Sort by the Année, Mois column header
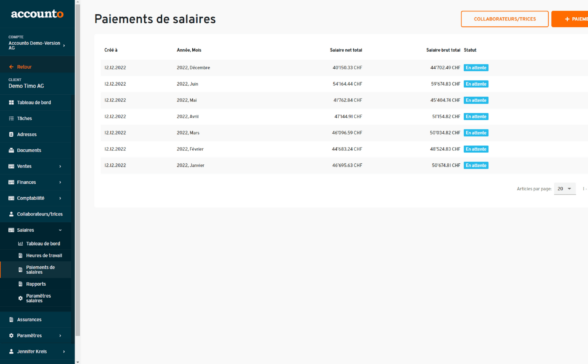Viewport: 588px width, 364px height. click(x=189, y=50)
